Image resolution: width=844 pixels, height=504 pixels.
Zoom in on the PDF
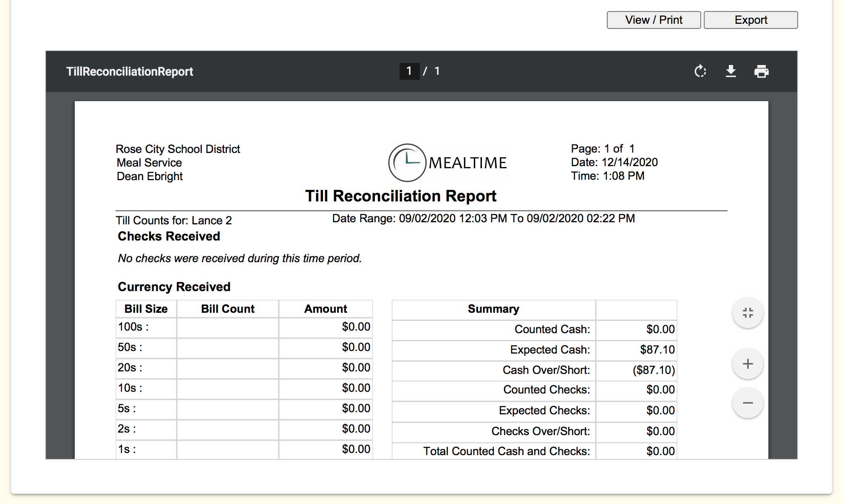(x=748, y=364)
